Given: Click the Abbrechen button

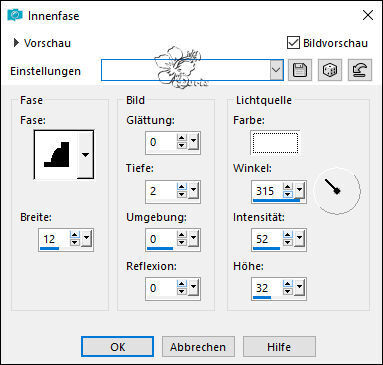Looking at the screenshot, I should (x=198, y=347).
